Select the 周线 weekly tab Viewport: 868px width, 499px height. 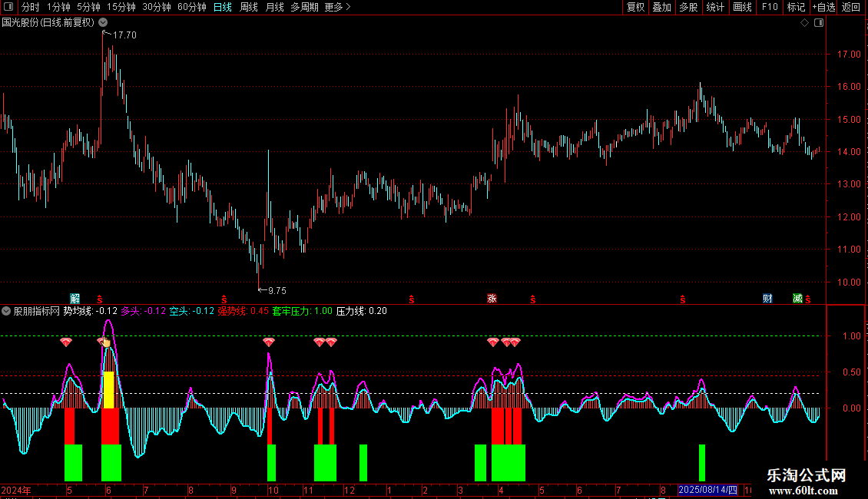coord(249,7)
